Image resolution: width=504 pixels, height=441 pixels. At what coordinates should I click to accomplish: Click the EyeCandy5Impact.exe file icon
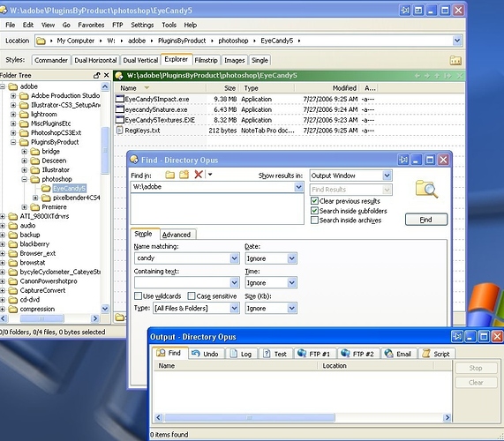pos(119,99)
